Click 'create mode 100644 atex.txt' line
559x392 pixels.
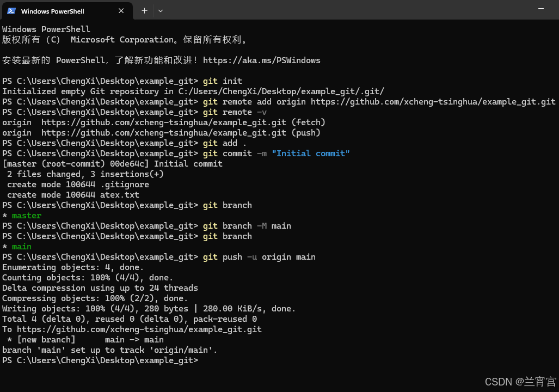73,195
